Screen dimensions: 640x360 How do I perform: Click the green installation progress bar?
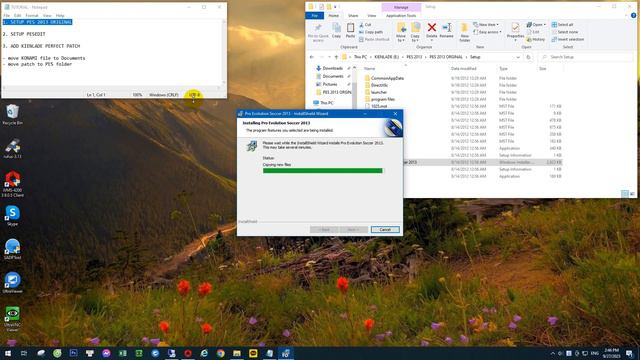pyautogui.click(x=322, y=171)
